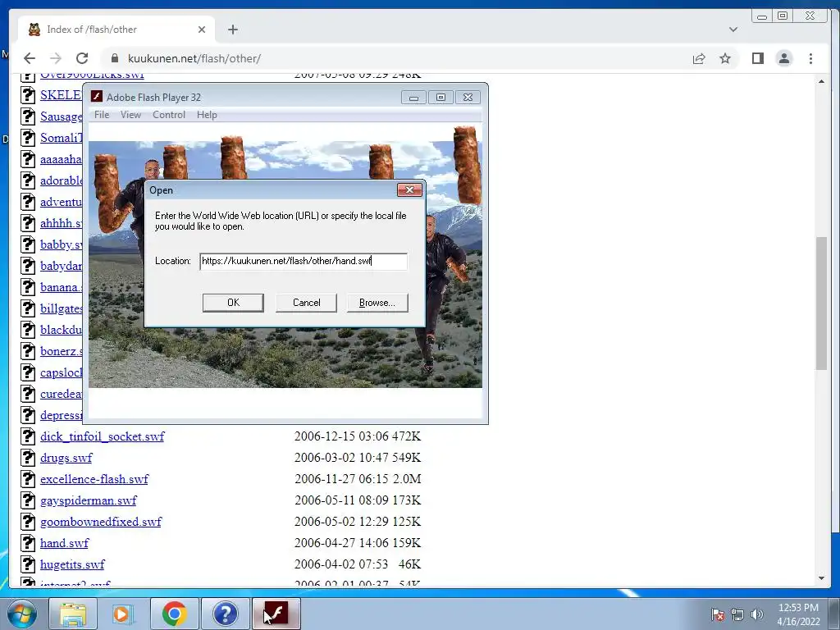Click the Browse... button
The height and width of the screenshot is (630, 840).
point(377,303)
